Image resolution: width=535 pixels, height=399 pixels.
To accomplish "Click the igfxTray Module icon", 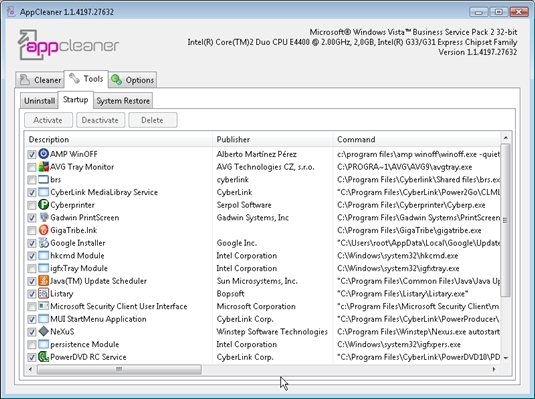I will point(43,268).
